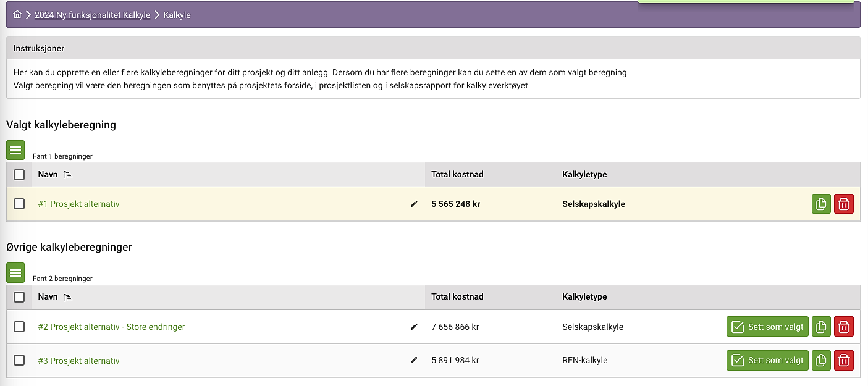Delete the #3 Prosjekt alternativ calculation
Viewport: 868px width, 386px height.
[844, 360]
